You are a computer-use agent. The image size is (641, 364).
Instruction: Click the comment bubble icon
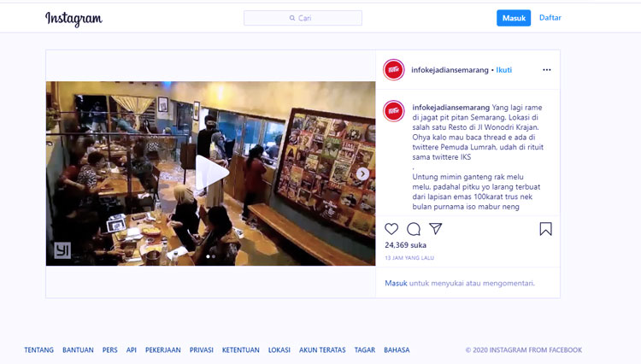[414, 229]
